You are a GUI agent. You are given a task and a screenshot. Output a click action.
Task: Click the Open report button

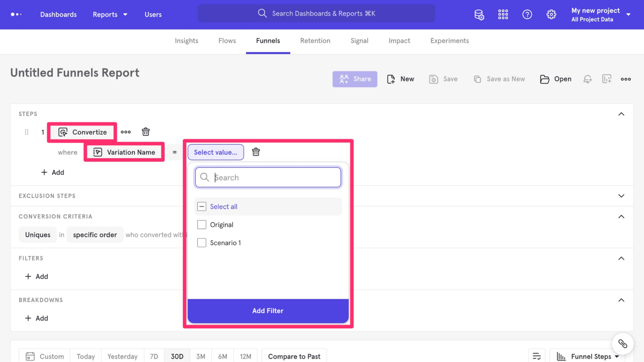click(555, 79)
